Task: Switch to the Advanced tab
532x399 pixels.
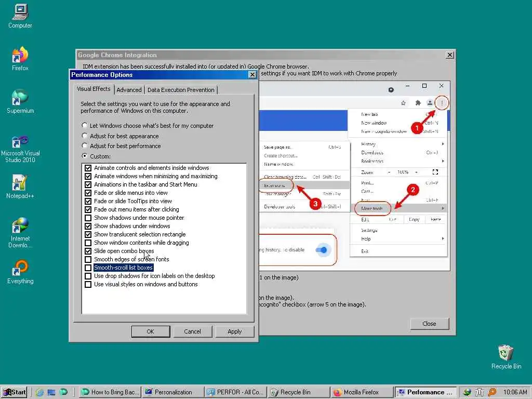Action: pos(129,90)
